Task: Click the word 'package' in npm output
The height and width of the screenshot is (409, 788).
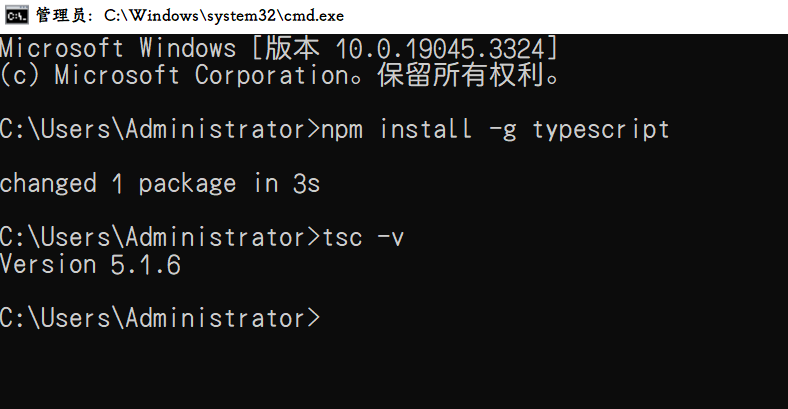Action: (x=187, y=185)
